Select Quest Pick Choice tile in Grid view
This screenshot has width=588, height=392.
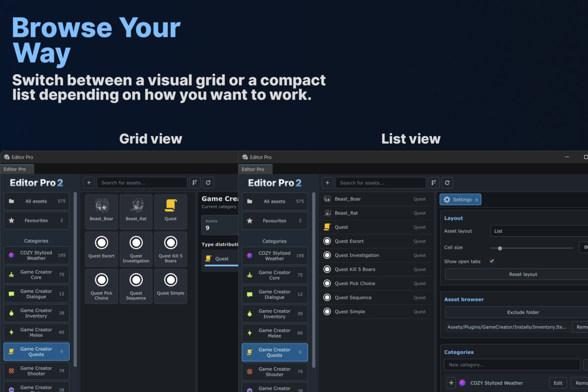point(101,286)
